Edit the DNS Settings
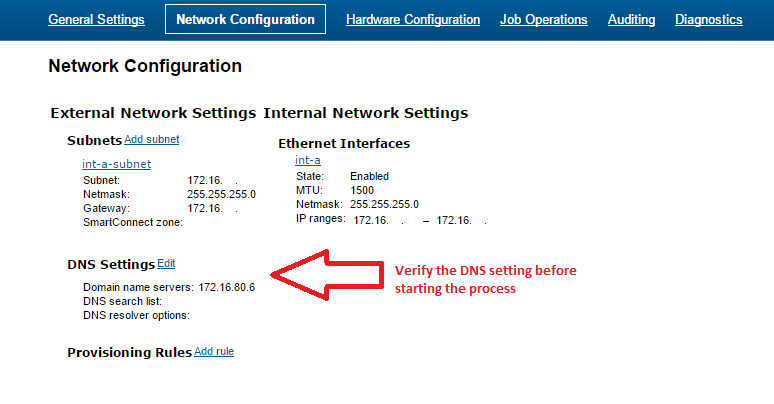Viewport: 774px width, 404px height. point(166,263)
